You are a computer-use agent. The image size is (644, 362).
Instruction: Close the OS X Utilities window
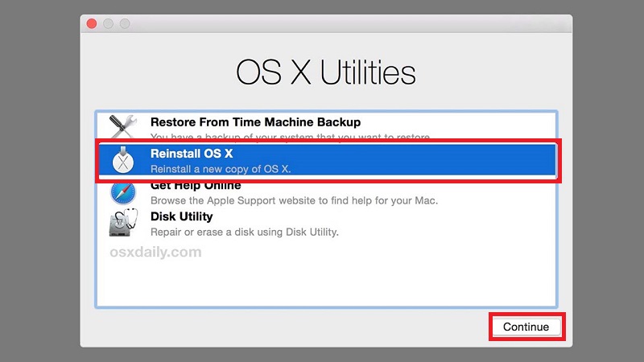click(91, 23)
